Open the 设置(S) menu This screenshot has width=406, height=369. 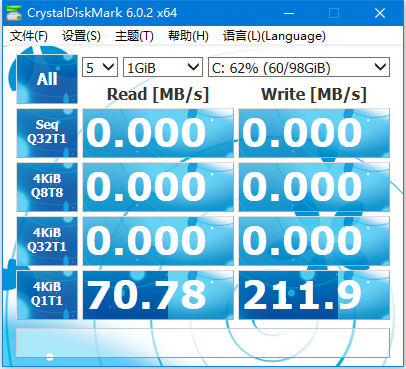click(81, 36)
